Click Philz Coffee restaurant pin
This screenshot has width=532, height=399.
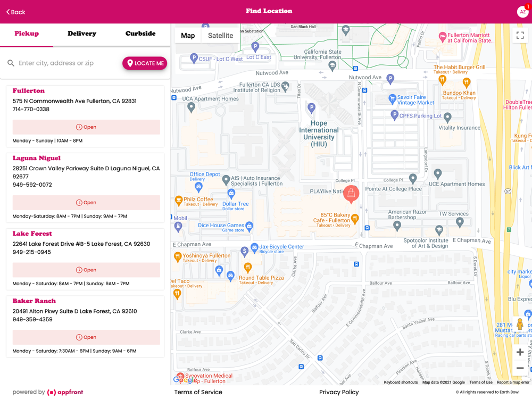pyautogui.click(x=178, y=201)
